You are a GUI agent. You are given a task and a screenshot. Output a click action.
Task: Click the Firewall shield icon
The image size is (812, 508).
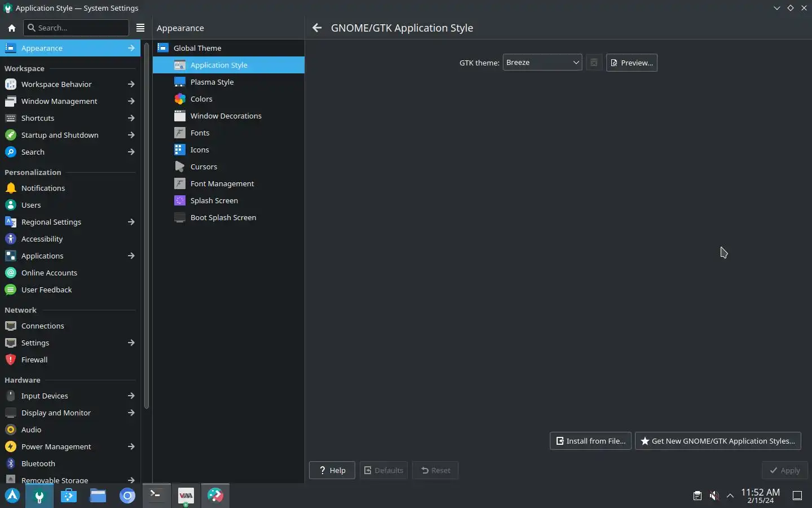tap(10, 360)
